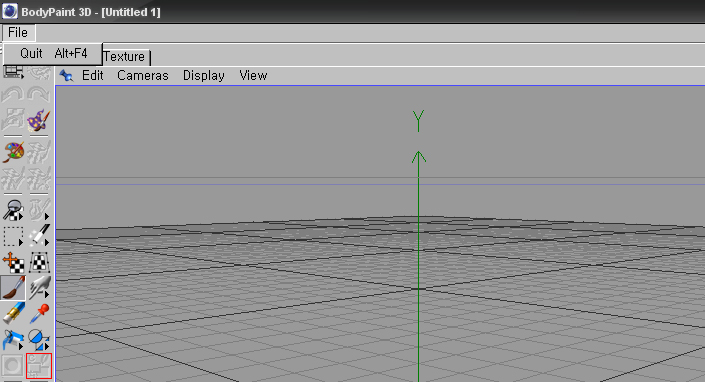The height and width of the screenshot is (382, 705).
Task: Pick the Magic Wand tool
Action: coord(39,236)
